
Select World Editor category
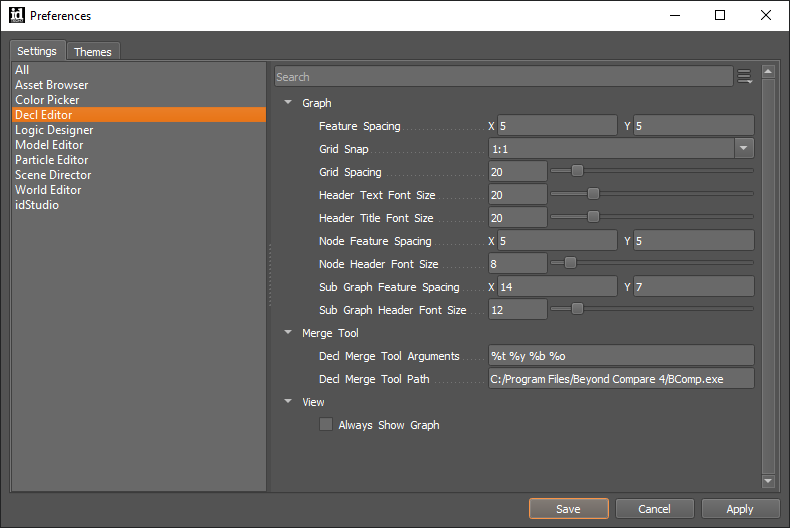(139, 190)
